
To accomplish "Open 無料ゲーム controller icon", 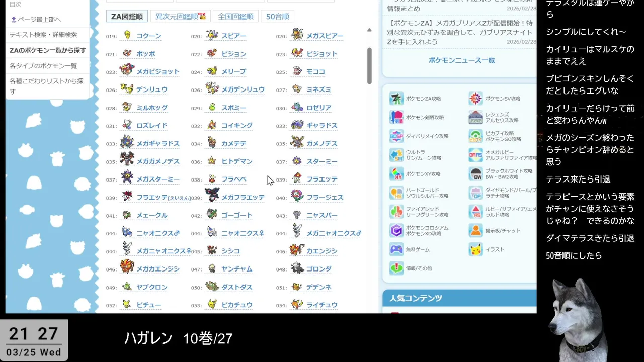I will coord(396,249).
